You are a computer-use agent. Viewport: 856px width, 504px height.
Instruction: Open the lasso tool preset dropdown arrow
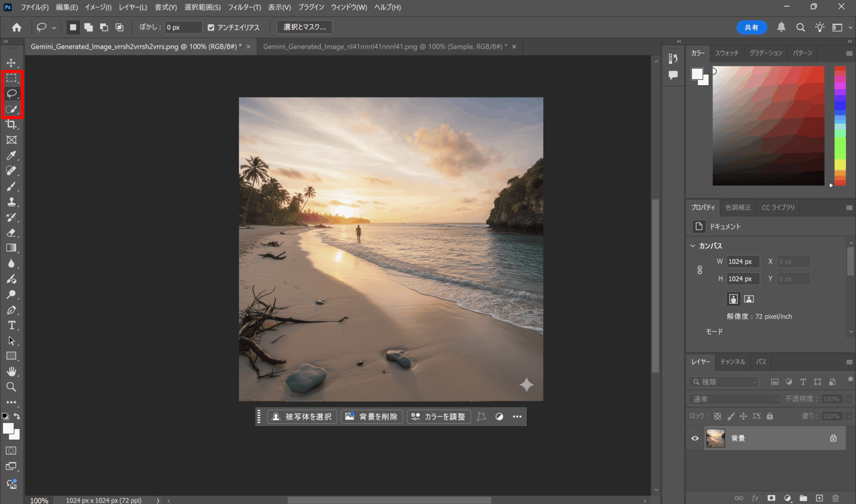coord(54,28)
